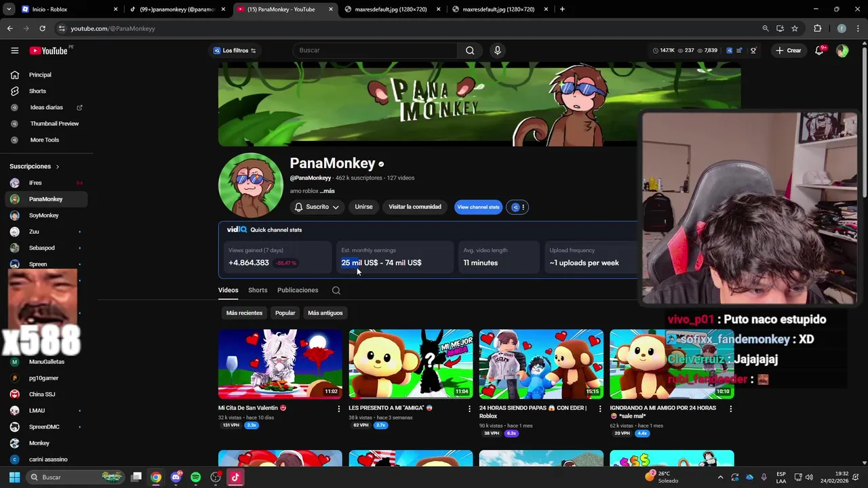Open OBS Studio from the taskbar
This screenshot has height=488, width=868.
click(x=216, y=477)
